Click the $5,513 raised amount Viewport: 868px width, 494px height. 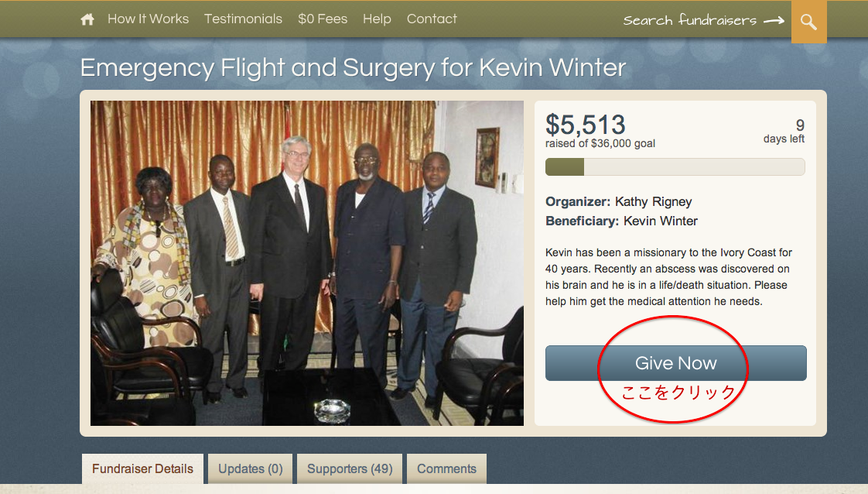point(585,125)
